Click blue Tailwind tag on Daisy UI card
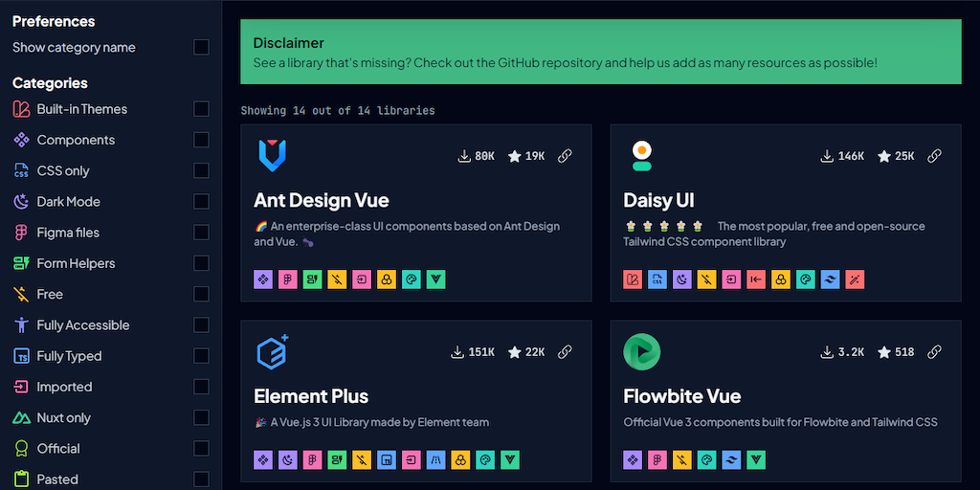 coord(830,279)
